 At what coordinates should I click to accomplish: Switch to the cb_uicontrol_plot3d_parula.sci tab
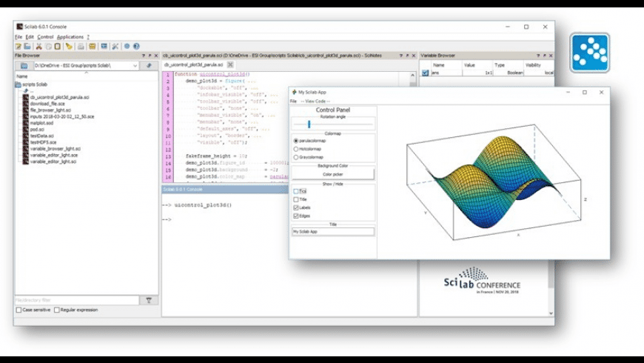pyautogui.click(x=193, y=64)
